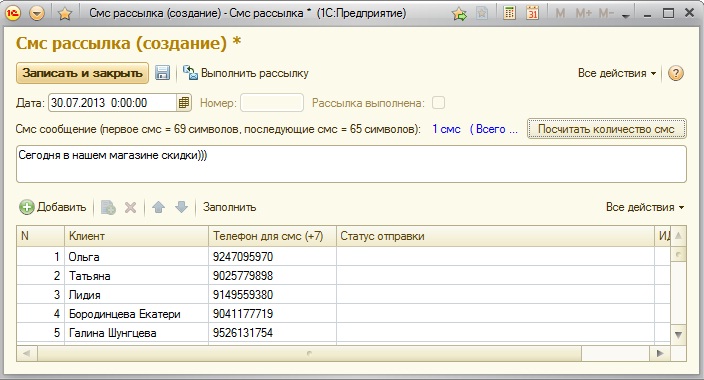This screenshot has height=380, width=704.
Task: Click the M- memory button
Action: pyautogui.click(x=606, y=13)
